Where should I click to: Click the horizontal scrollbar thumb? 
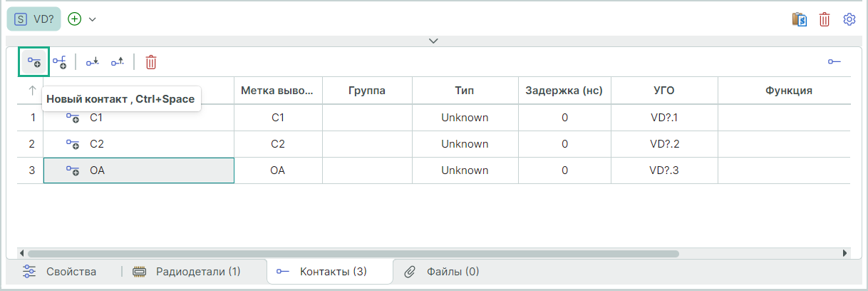pyautogui.click(x=353, y=253)
